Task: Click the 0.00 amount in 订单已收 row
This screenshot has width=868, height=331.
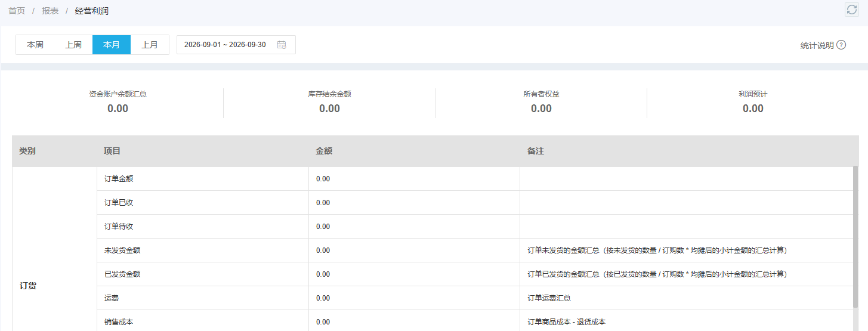Action: point(323,203)
